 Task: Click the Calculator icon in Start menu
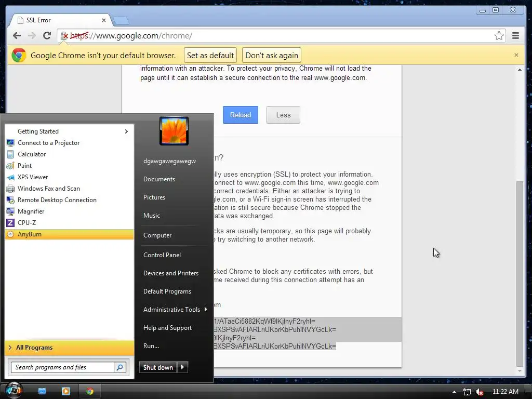10,154
